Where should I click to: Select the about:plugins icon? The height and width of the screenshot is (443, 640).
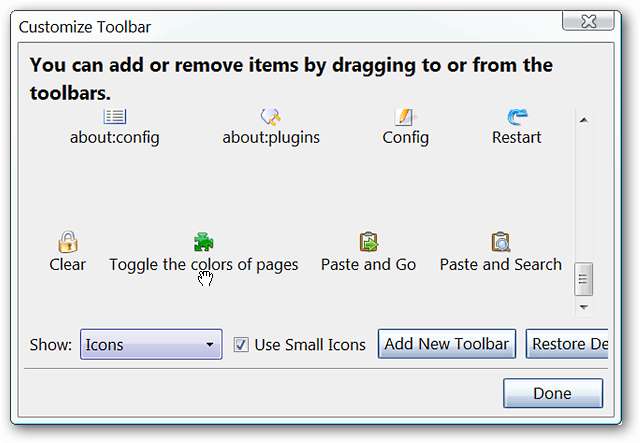coord(270,117)
